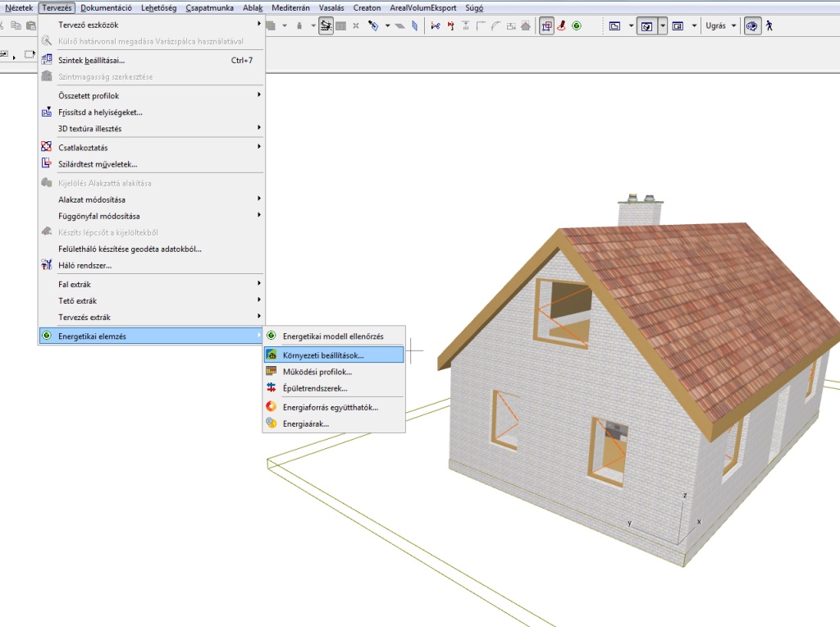Click the red stamp toolbar icon
This screenshot has height=627, width=840.
561,25
